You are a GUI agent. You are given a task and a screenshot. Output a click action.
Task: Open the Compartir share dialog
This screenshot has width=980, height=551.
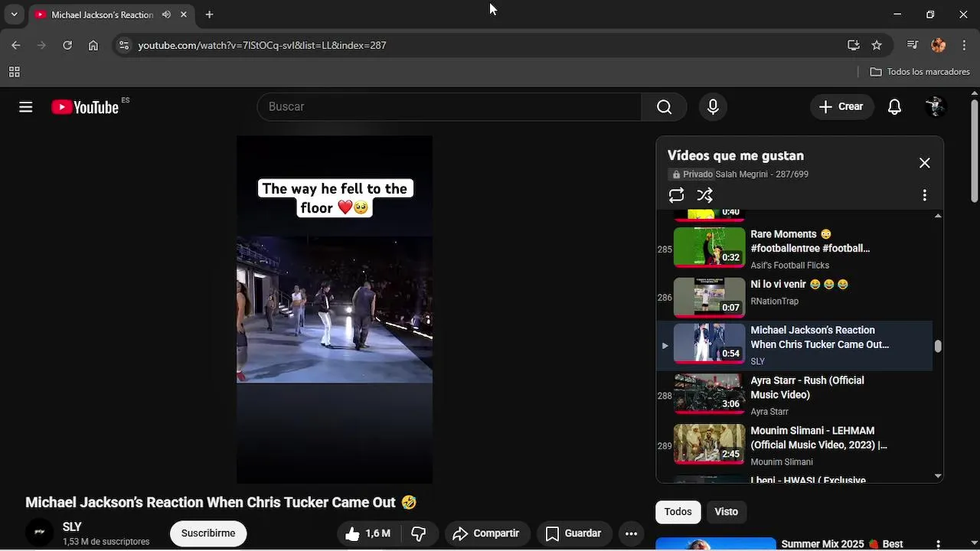(x=485, y=533)
